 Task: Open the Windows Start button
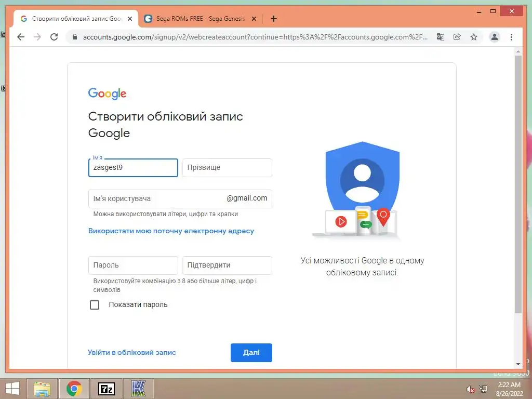click(x=12, y=389)
